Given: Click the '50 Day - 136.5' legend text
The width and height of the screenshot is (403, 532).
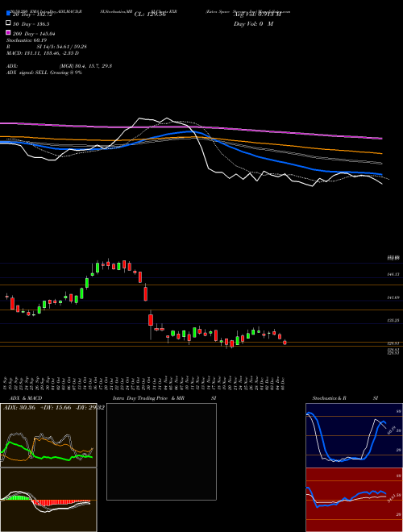Looking at the screenshot, I should pos(31,24).
